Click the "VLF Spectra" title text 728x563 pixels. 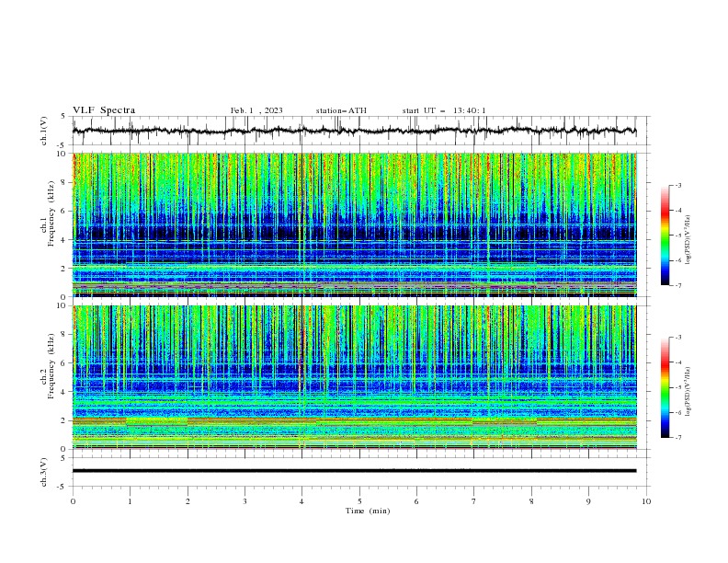(104, 110)
